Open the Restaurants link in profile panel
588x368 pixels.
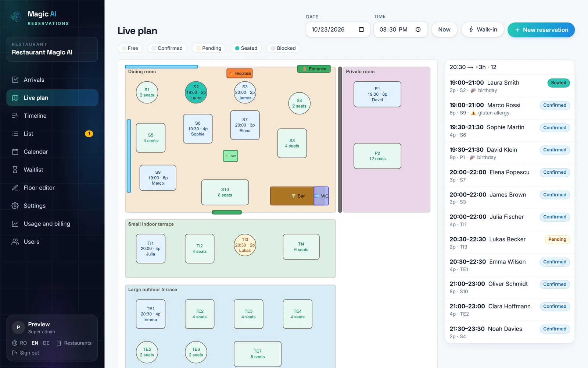74,343
